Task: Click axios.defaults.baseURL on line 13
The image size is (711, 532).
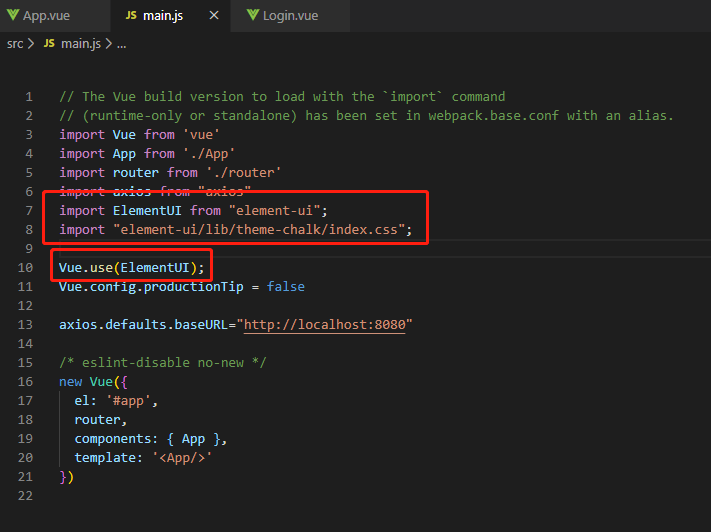Action: coord(143,325)
